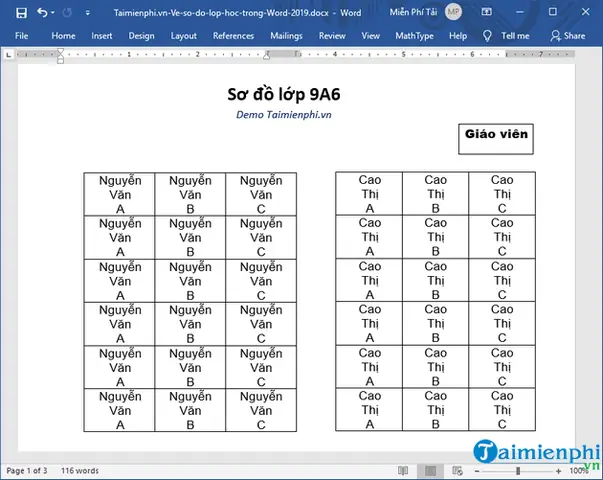The width and height of the screenshot is (603, 480).
Task: Share the document
Action: [568, 36]
